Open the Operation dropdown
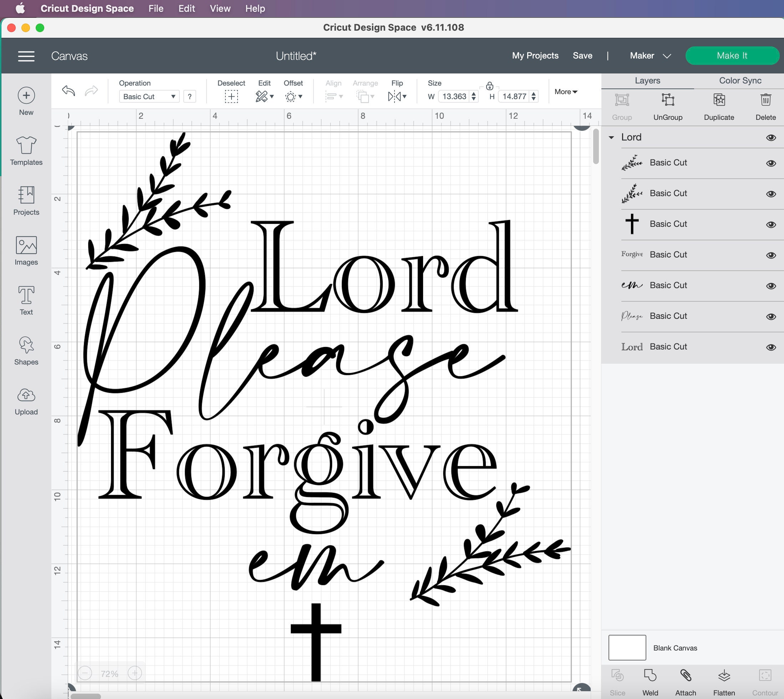This screenshot has height=699, width=784. pyautogui.click(x=149, y=96)
